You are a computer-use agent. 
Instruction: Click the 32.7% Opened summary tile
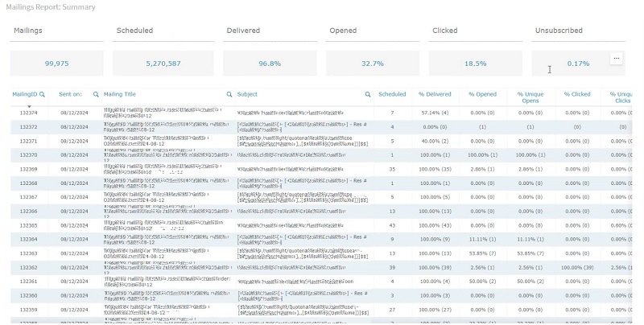373,64
